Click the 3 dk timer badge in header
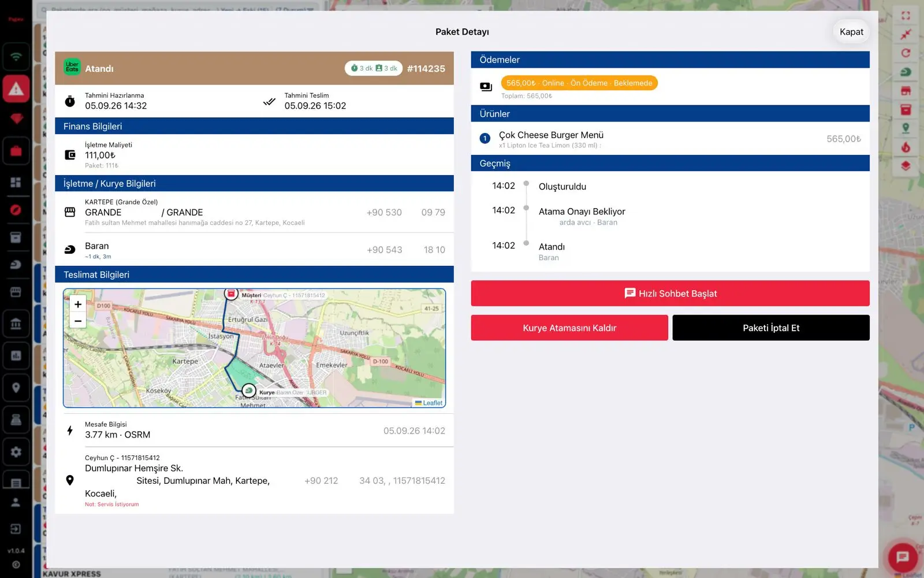924x578 pixels. (374, 68)
